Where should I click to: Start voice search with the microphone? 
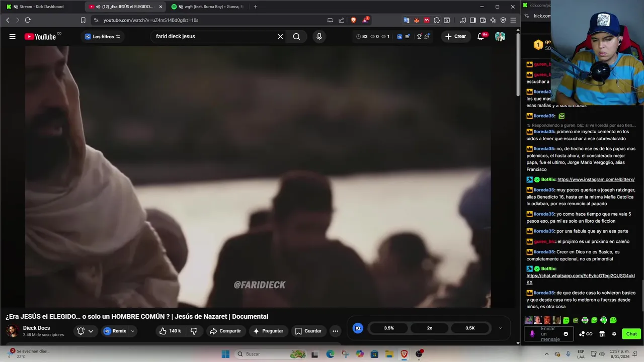(x=319, y=36)
